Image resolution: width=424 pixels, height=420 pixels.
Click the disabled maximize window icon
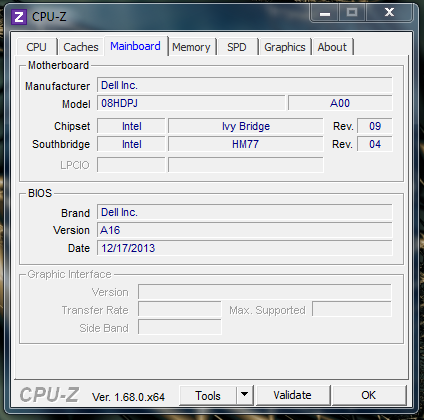click(352, 13)
